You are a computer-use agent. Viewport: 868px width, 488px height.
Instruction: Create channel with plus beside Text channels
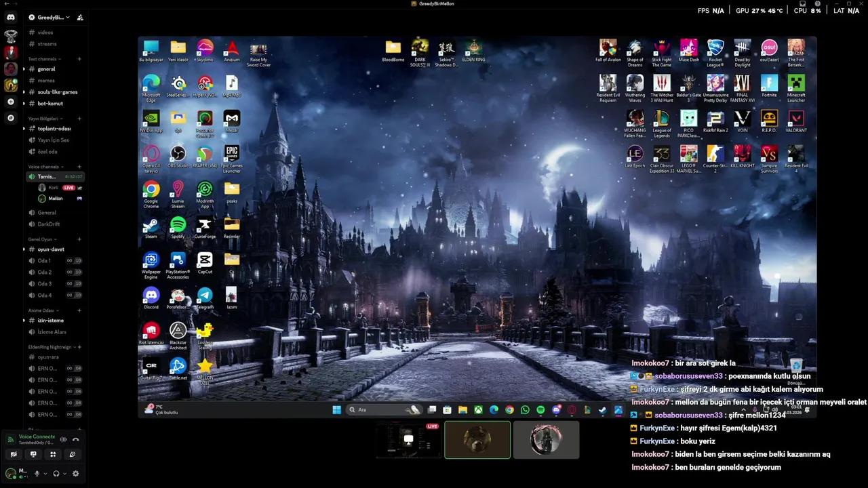point(79,59)
